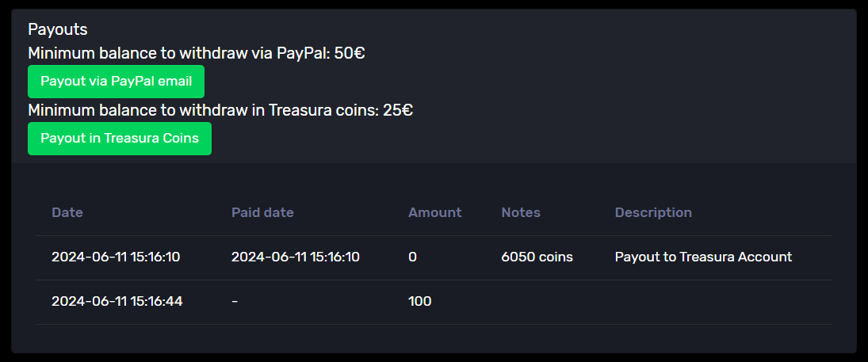Click the amount 0 in first row
868x362 pixels.
[412, 257]
